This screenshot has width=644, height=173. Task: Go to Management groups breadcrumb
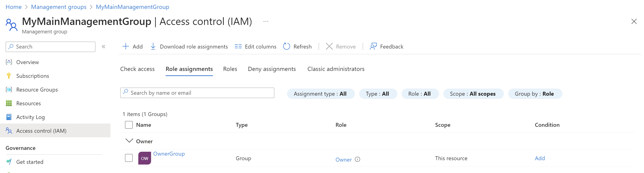pos(59,7)
